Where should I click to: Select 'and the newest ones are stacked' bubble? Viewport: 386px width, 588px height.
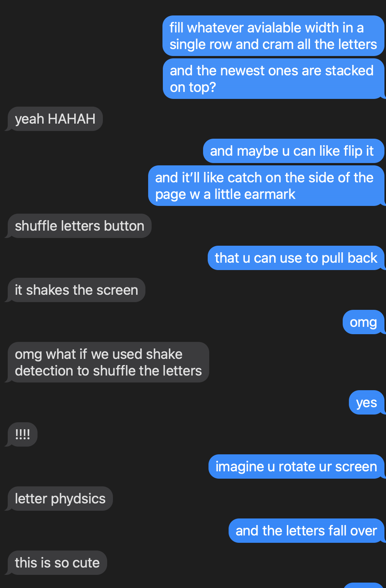coord(273,79)
